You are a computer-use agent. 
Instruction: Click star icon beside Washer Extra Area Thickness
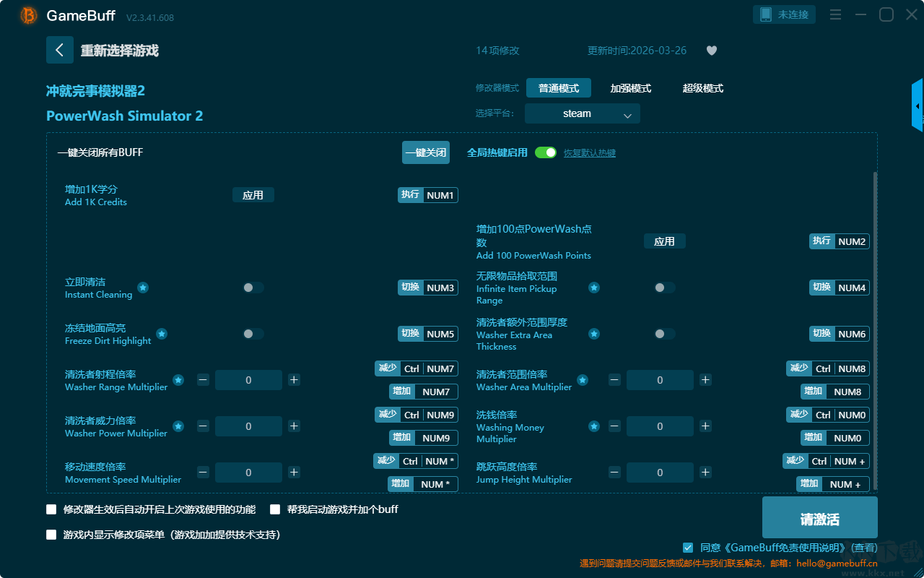(593, 334)
